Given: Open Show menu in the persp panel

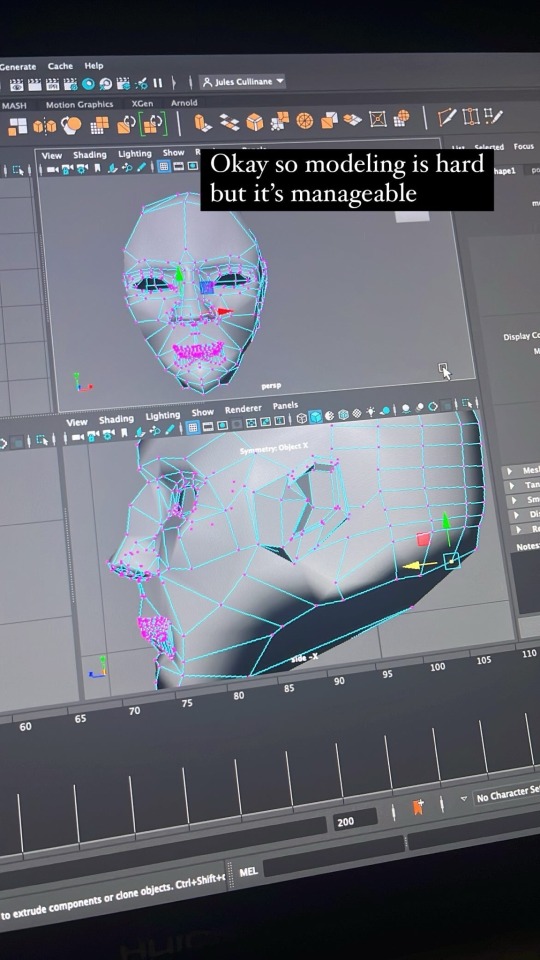Looking at the screenshot, I should tap(173, 152).
